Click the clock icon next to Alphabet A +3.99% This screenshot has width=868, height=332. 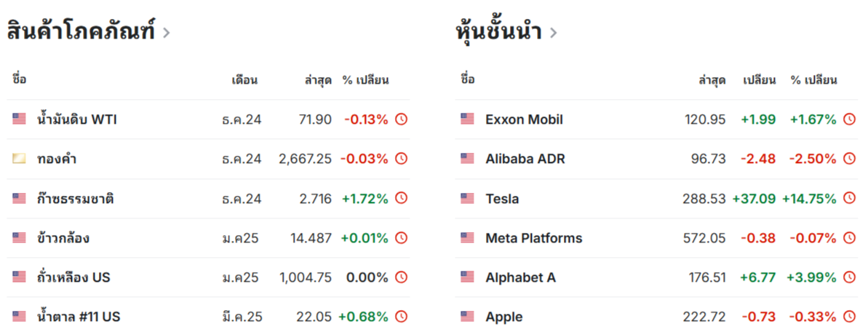(x=849, y=277)
